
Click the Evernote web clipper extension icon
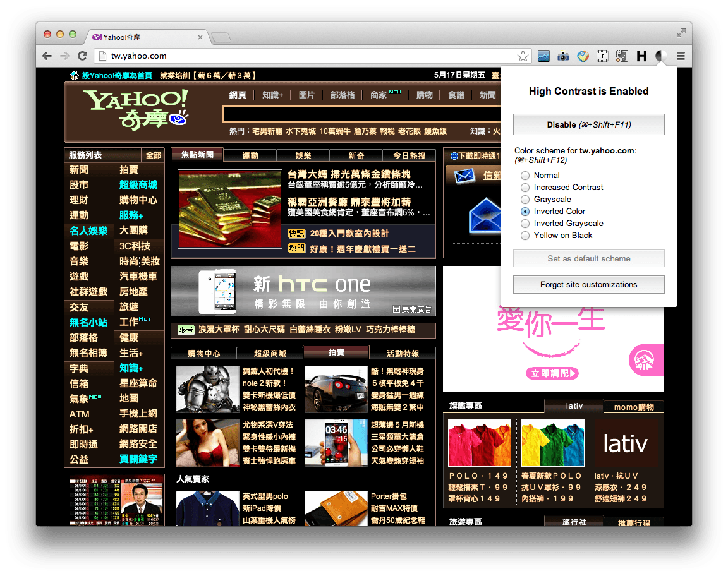pyautogui.click(x=622, y=56)
